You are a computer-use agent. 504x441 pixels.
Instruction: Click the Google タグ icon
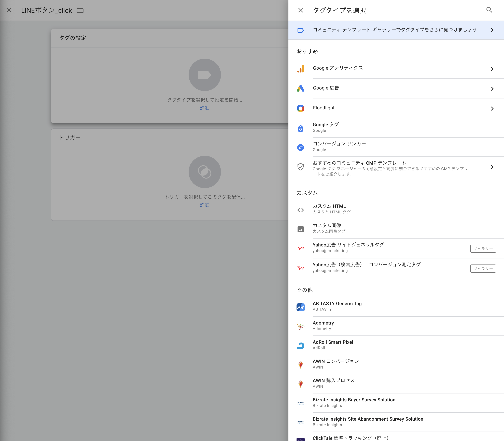point(300,128)
